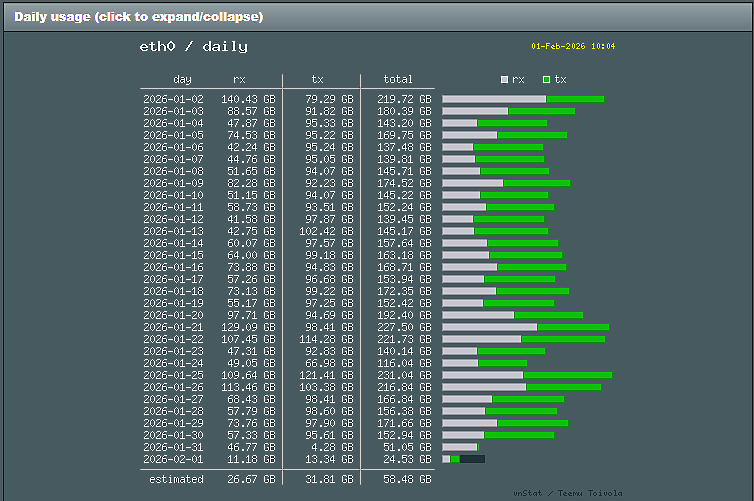Click the tx column header
The height and width of the screenshot is (501, 754).
pyautogui.click(x=317, y=79)
